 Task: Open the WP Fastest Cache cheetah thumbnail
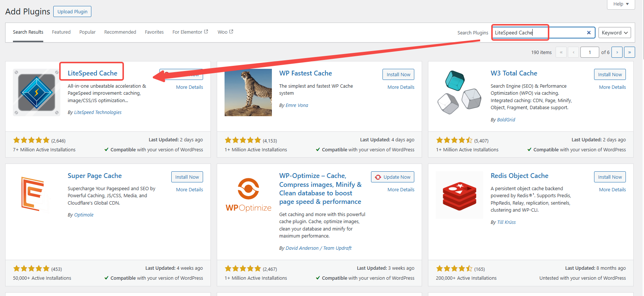click(x=248, y=92)
